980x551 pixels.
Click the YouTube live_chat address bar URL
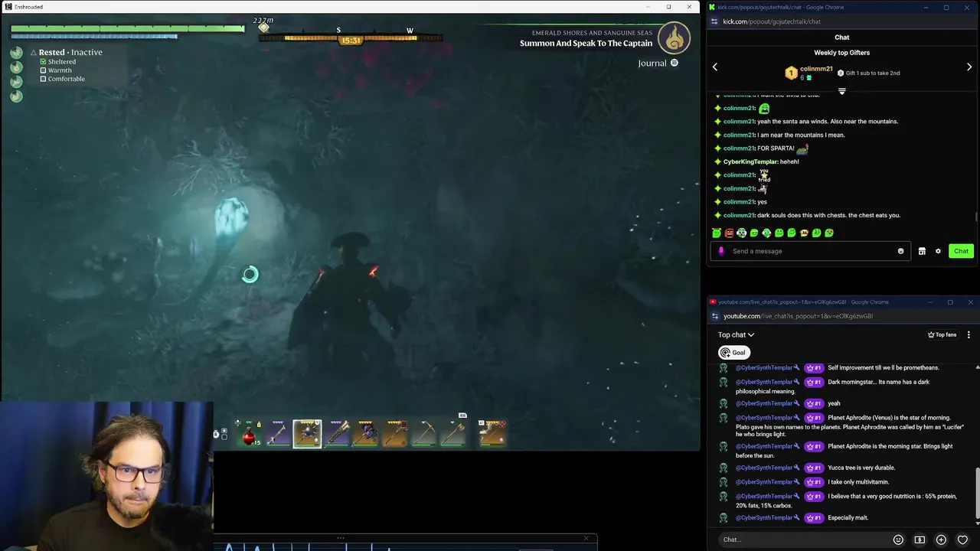798,316
